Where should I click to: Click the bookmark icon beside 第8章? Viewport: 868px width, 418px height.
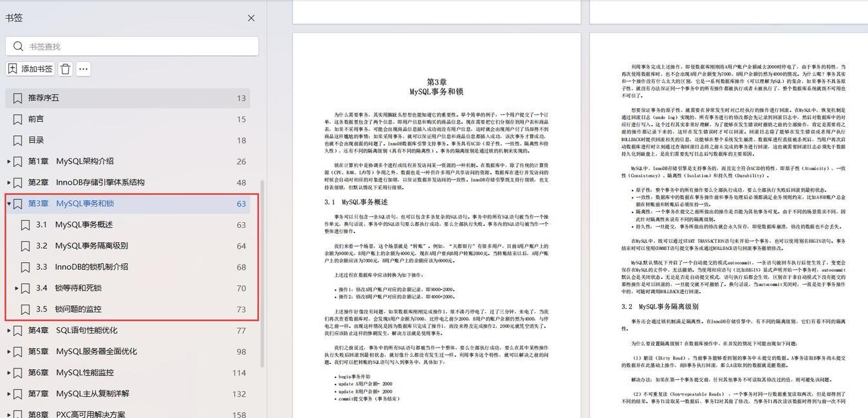coord(17,415)
